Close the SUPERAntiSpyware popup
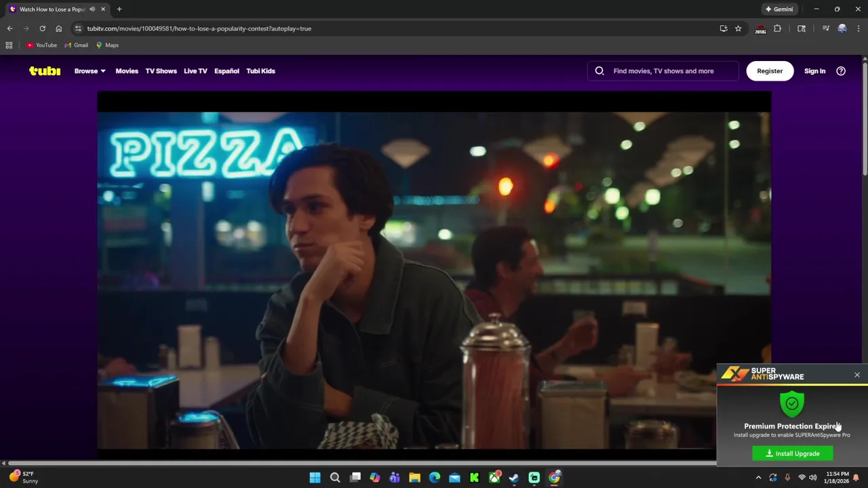This screenshot has width=868, height=488. [857, 375]
